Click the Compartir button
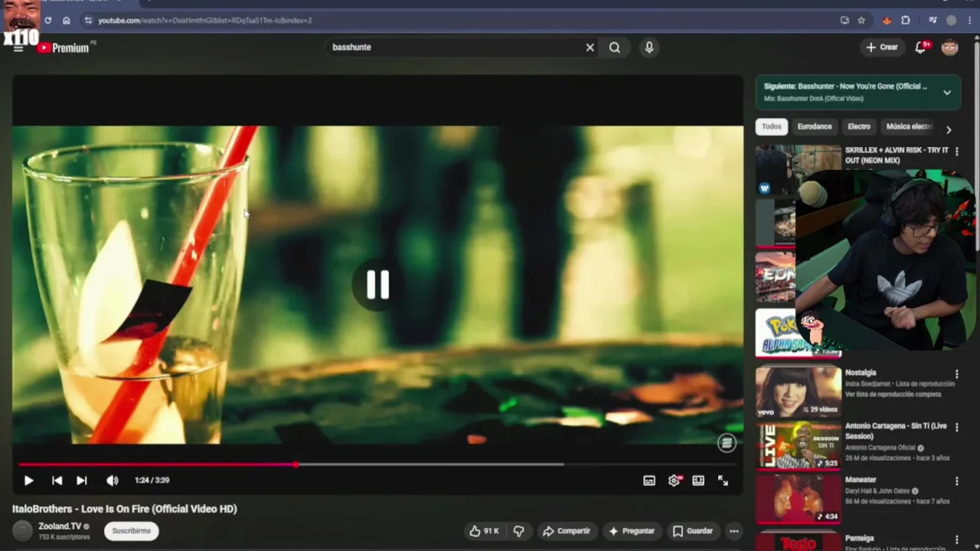This screenshot has height=551, width=980. [567, 531]
